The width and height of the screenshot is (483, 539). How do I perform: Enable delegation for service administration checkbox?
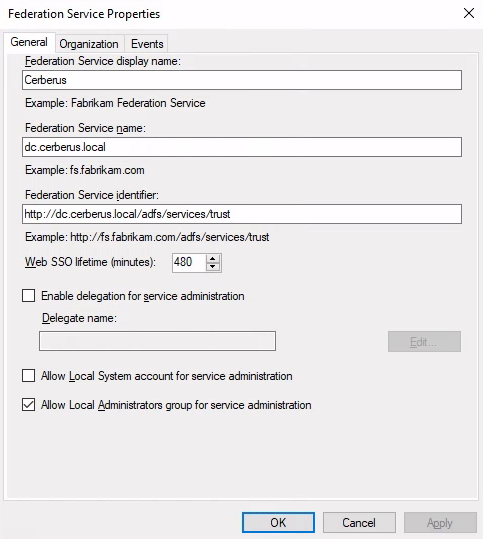pos(29,296)
